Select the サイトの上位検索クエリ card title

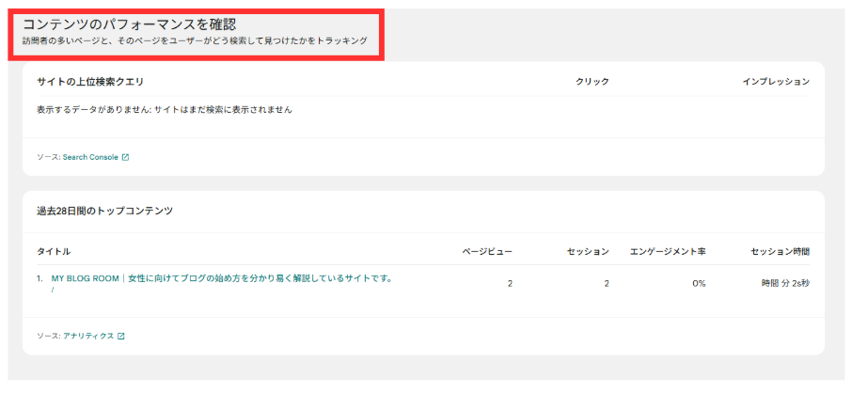[90, 82]
